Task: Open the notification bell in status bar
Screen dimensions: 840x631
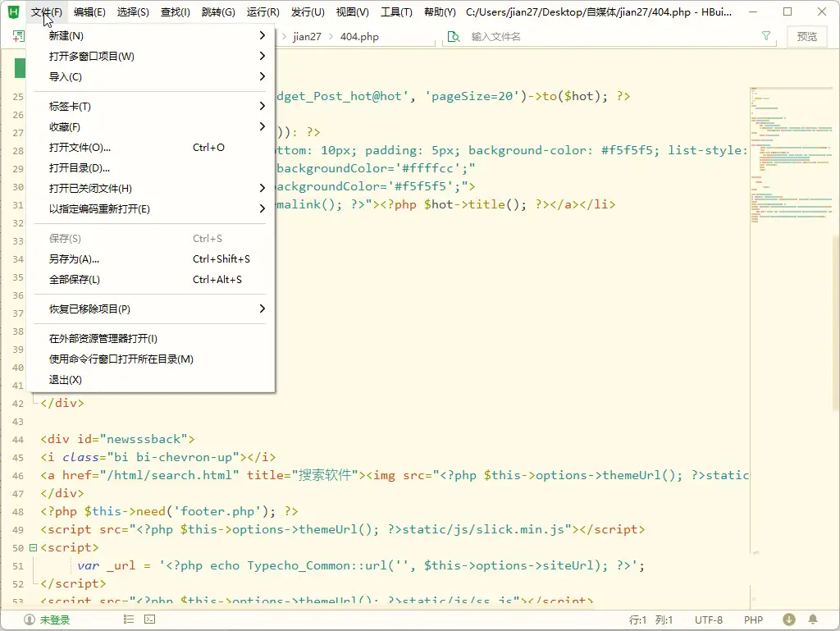Action: tap(813, 620)
